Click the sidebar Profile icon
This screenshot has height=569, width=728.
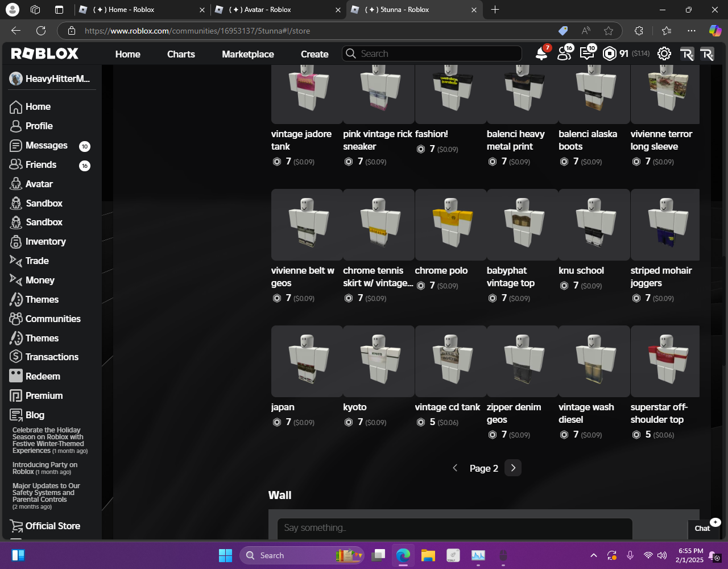point(16,126)
